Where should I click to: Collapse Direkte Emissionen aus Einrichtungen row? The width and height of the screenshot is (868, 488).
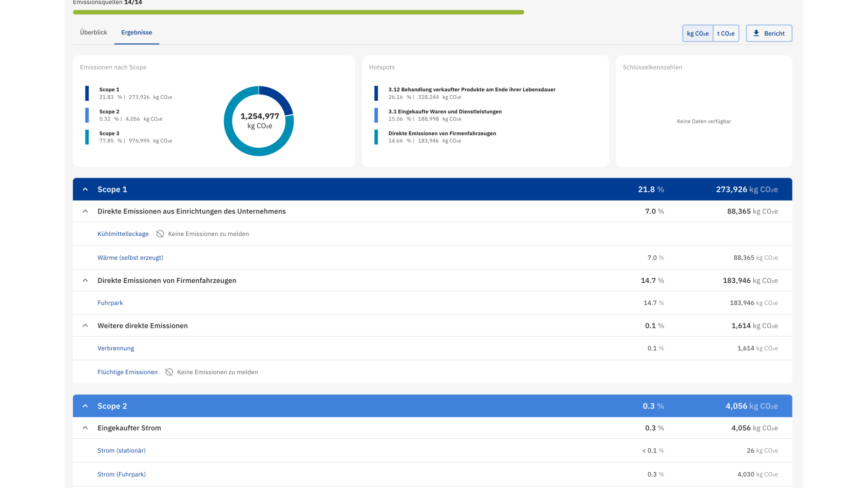[85, 211]
